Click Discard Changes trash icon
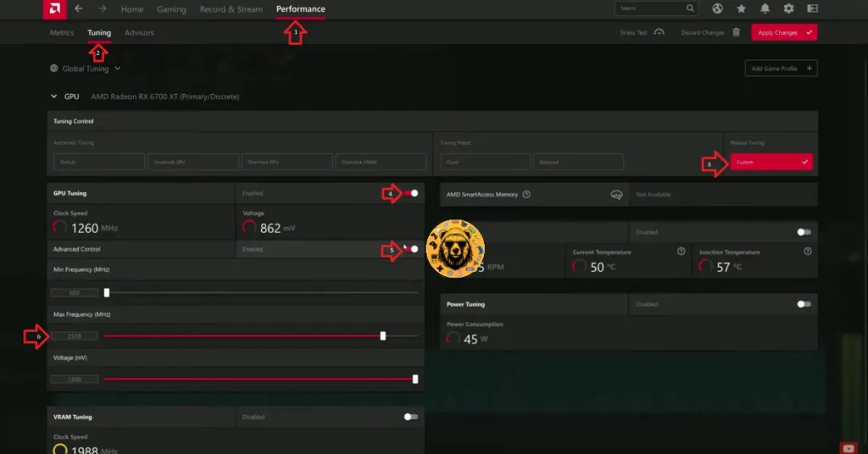 (x=737, y=32)
